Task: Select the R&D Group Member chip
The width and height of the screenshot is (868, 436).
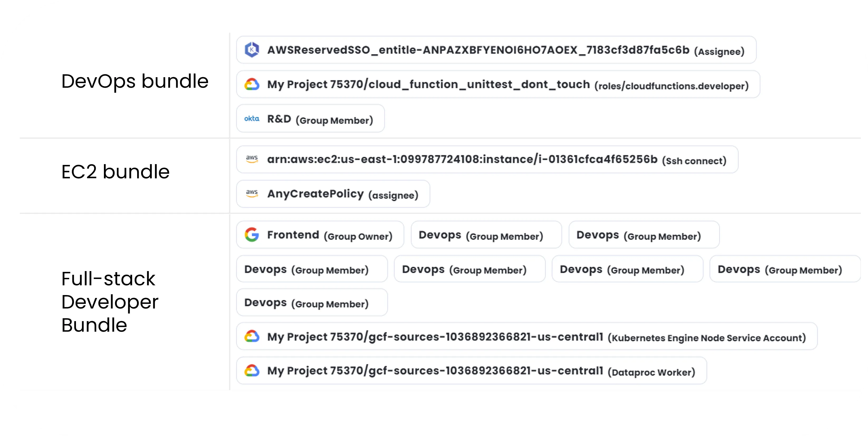Action: click(x=310, y=119)
